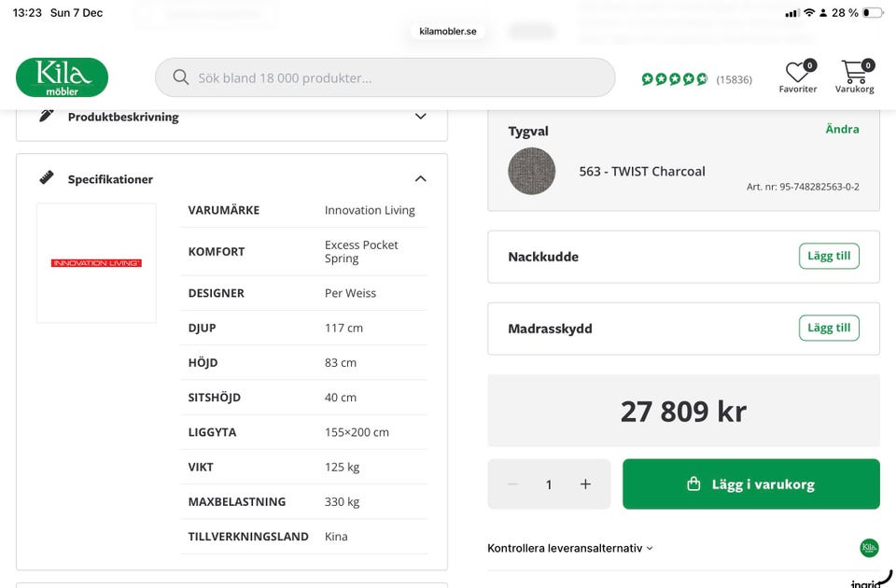Expand Kontrollera leveransalternativ dropdown
Image resolution: width=896 pixels, height=588 pixels.
[570, 548]
